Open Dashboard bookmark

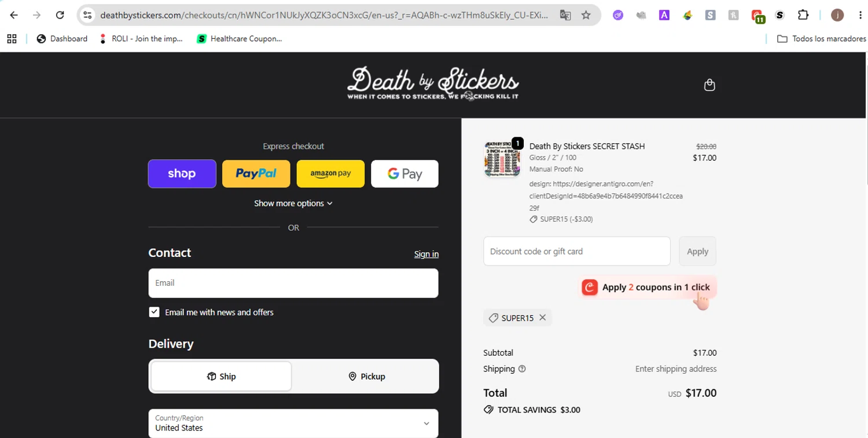coord(62,39)
